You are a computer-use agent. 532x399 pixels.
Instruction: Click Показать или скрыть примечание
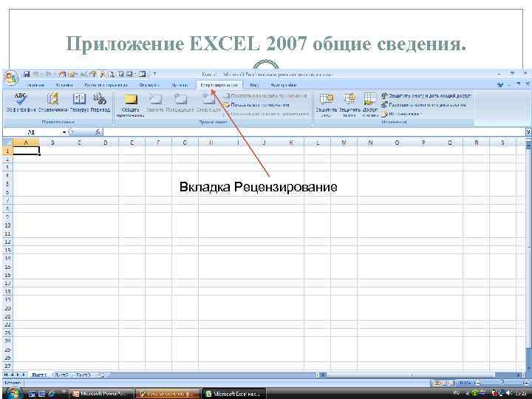(265, 96)
